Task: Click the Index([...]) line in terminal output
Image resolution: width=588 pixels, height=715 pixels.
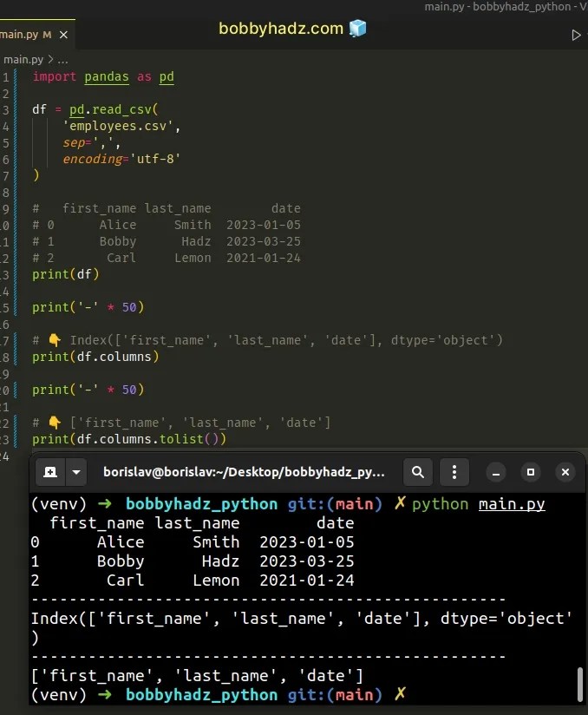Action: (x=301, y=619)
